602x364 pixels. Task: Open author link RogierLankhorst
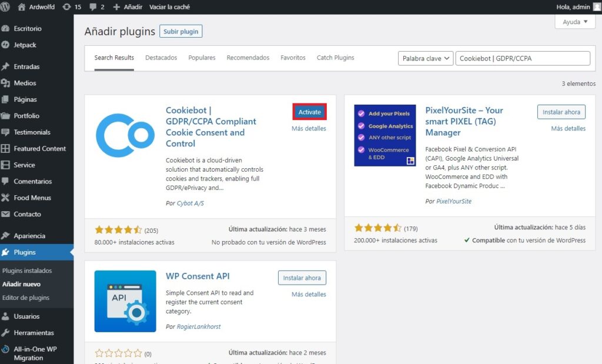coord(199,327)
